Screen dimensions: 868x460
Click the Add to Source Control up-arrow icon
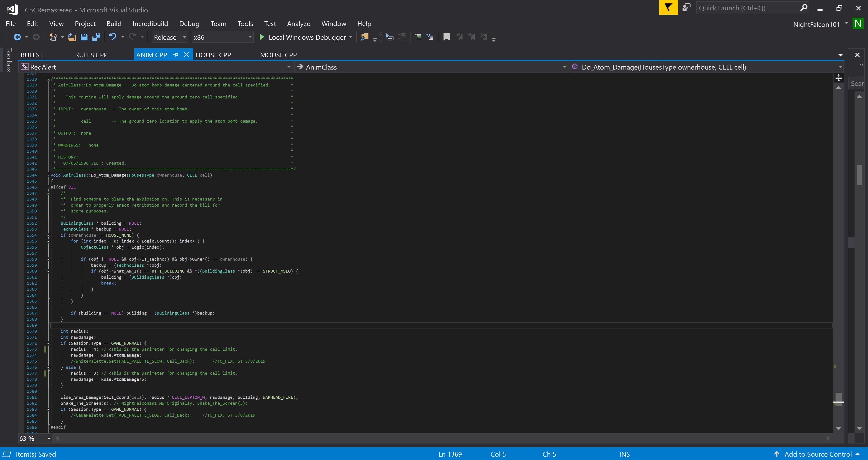(x=777, y=454)
